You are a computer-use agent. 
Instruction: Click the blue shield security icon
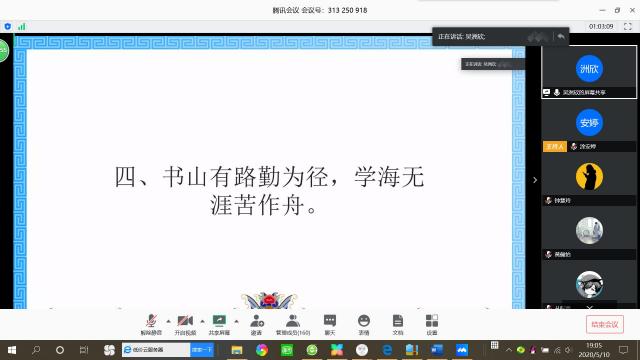8,27
